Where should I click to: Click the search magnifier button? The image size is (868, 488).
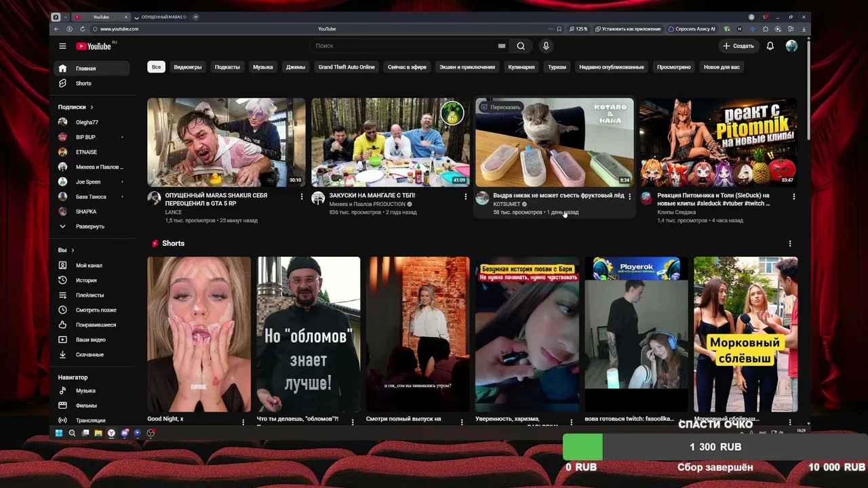[x=521, y=46]
